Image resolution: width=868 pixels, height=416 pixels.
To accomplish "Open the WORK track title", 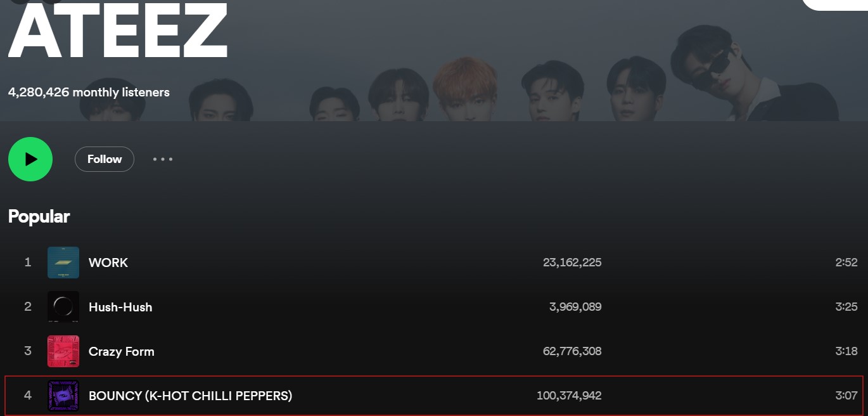I will click(108, 263).
